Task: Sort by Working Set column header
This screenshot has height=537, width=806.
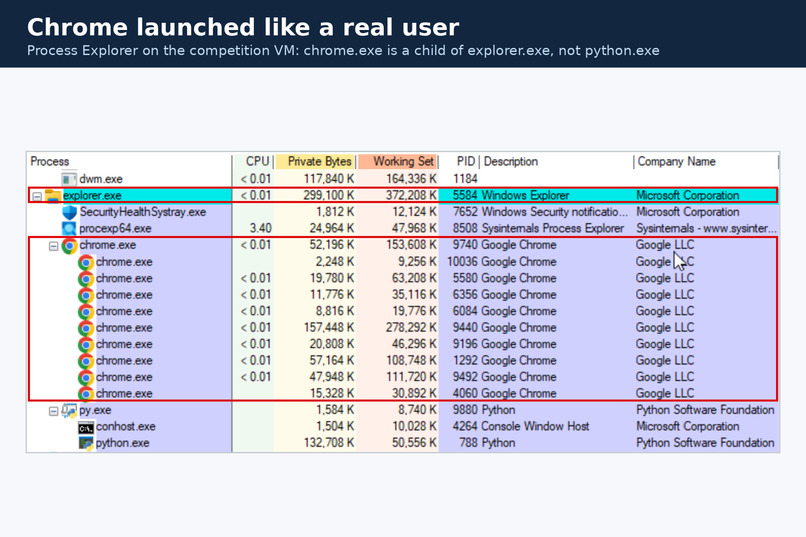Action: click(404, 161)
